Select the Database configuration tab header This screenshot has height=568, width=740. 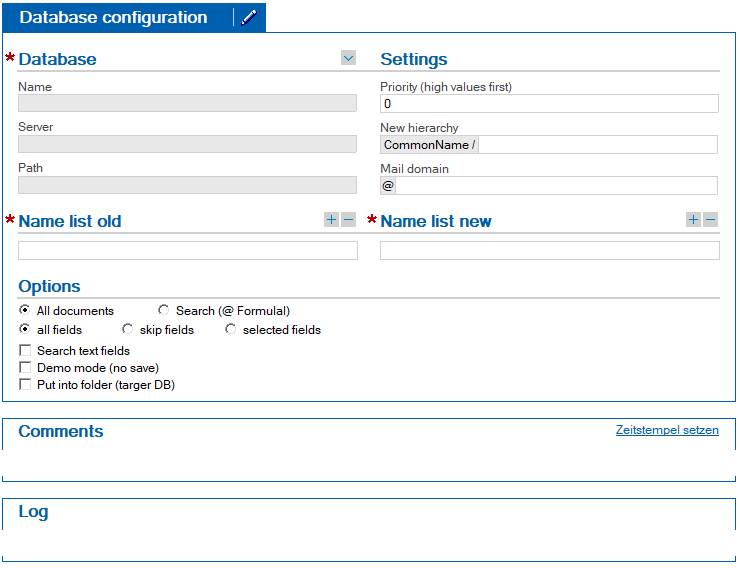coord(113,17)
